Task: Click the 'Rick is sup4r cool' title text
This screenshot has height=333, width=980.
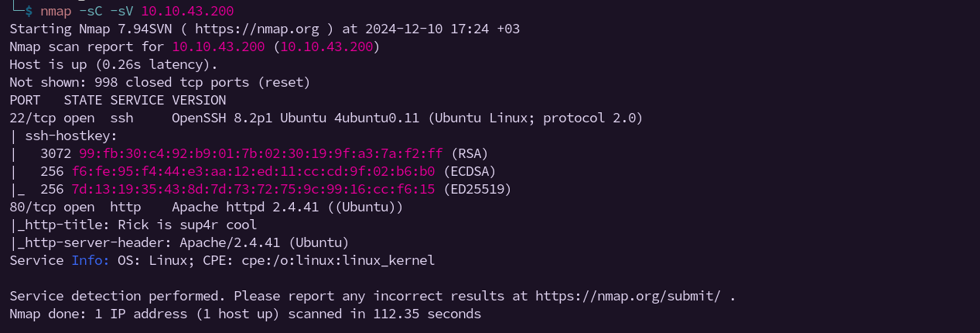Action: click(187, 225)
